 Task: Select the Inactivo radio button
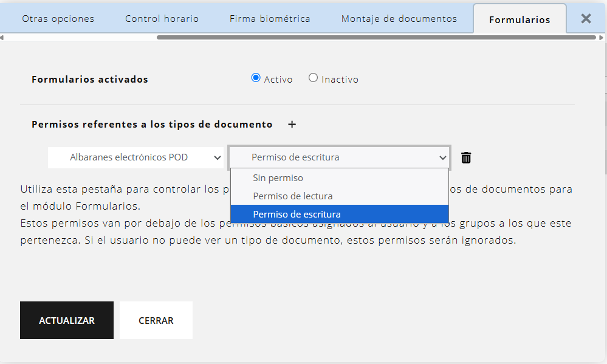pyautogui.click(x=313, y=78)
